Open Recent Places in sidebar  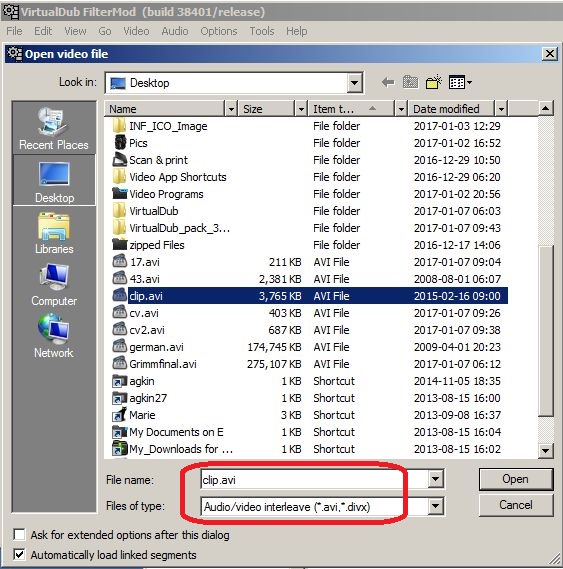pyautogui.click(x=54, y=128)
